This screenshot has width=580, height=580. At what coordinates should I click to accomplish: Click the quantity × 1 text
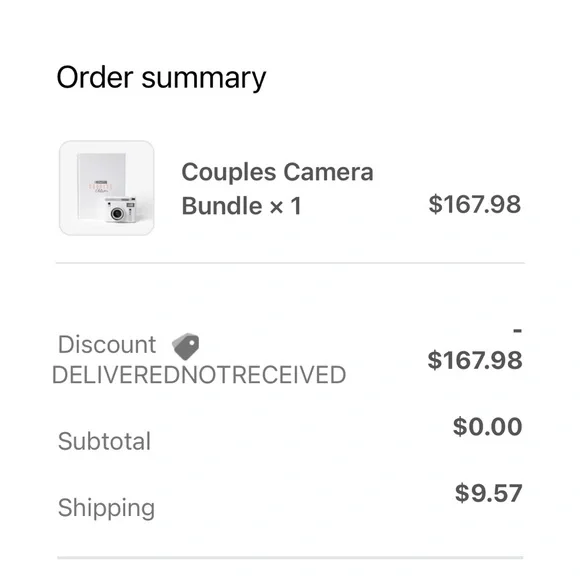coord(285,206)
